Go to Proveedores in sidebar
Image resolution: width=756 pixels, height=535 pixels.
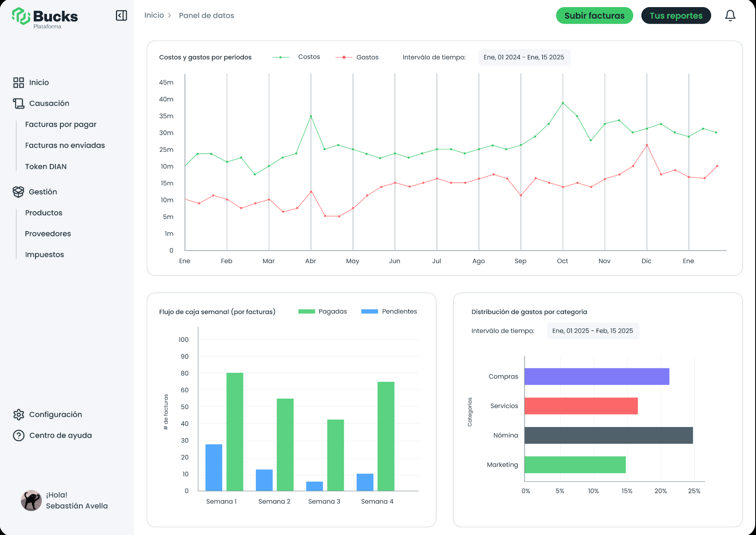(x=48, y=234)
